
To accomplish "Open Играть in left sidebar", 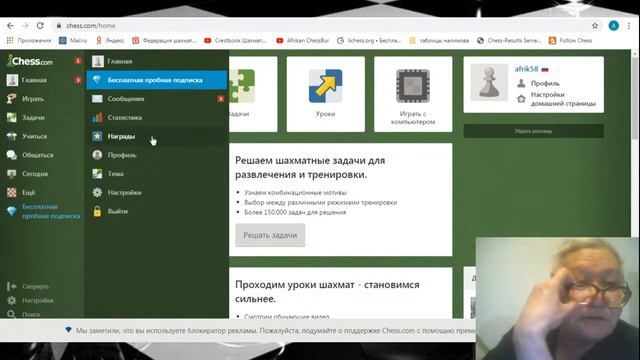I will [x=25, y=99].
